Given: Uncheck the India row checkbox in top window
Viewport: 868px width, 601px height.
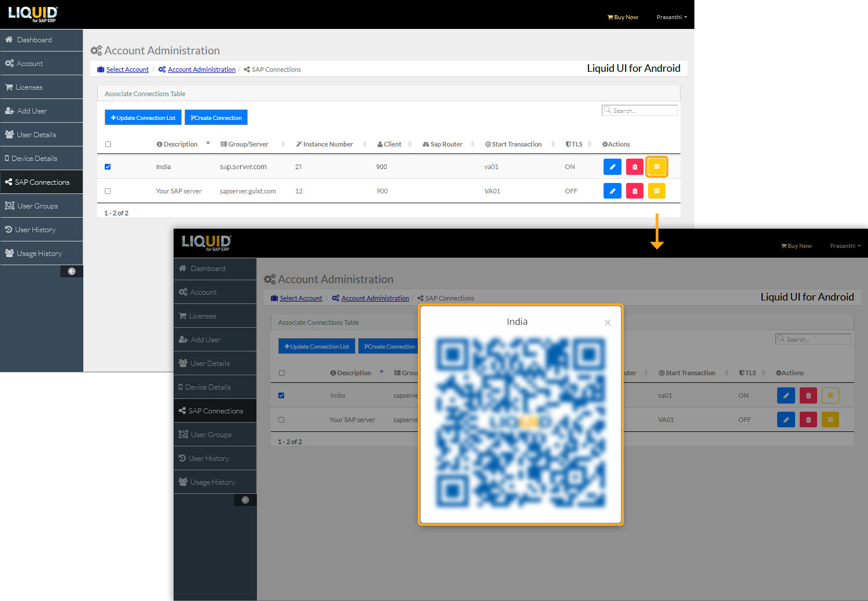Looking at the screenshot, I should coord(108,167).
